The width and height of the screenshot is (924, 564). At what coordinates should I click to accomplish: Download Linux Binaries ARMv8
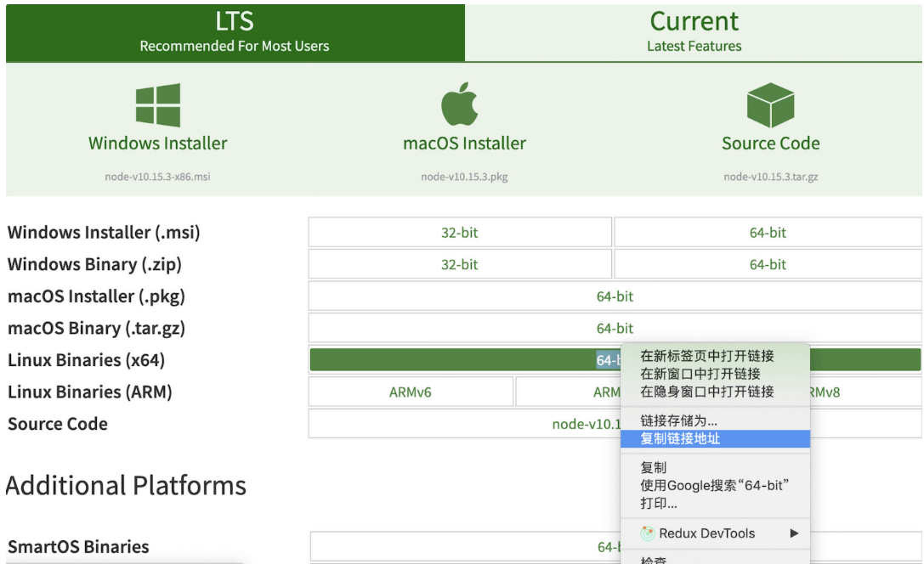825,392
